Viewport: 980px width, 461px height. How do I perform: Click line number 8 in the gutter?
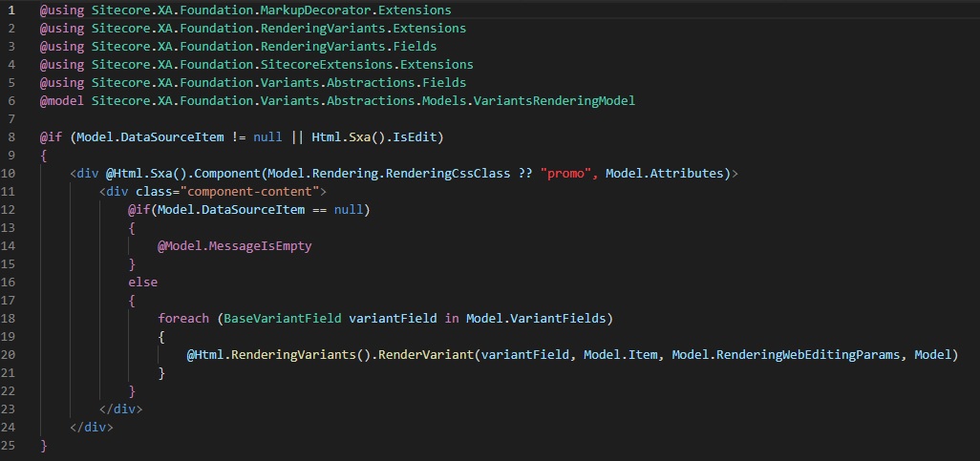11,137
